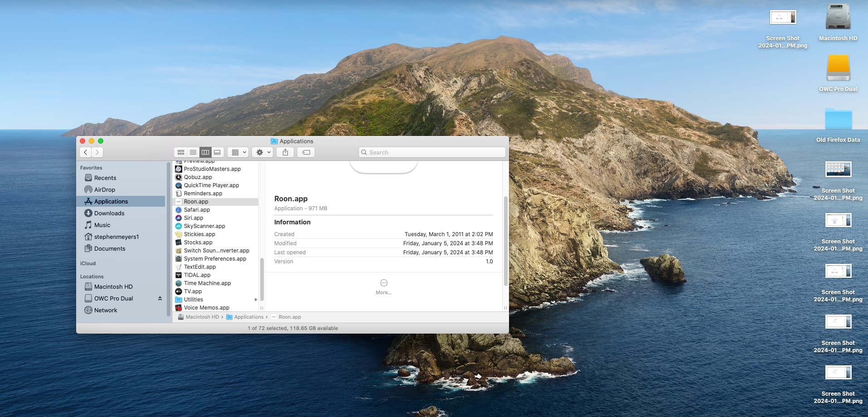Select the Old Firefox Data folder
The image size is (868, 417).
838,119
